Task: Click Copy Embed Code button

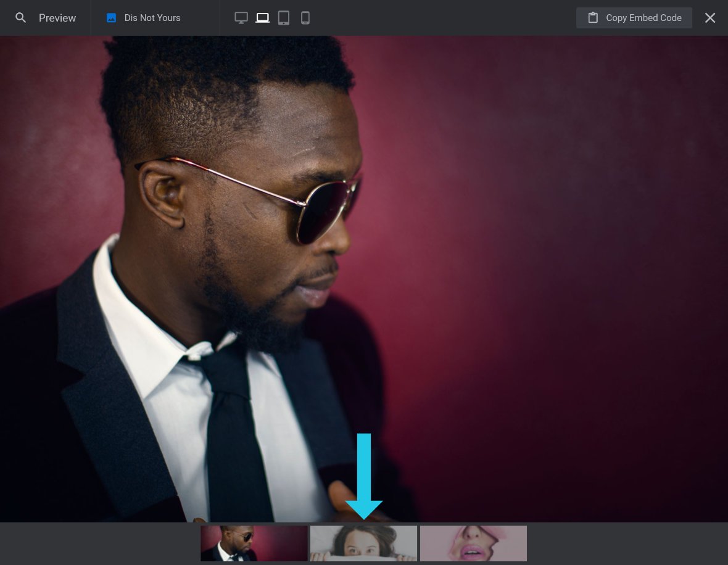Action: click(x=634, y=18)
